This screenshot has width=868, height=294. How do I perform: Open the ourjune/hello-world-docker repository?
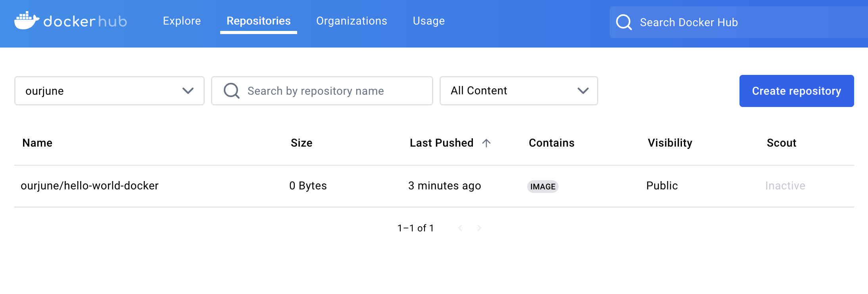coord(90,185)
